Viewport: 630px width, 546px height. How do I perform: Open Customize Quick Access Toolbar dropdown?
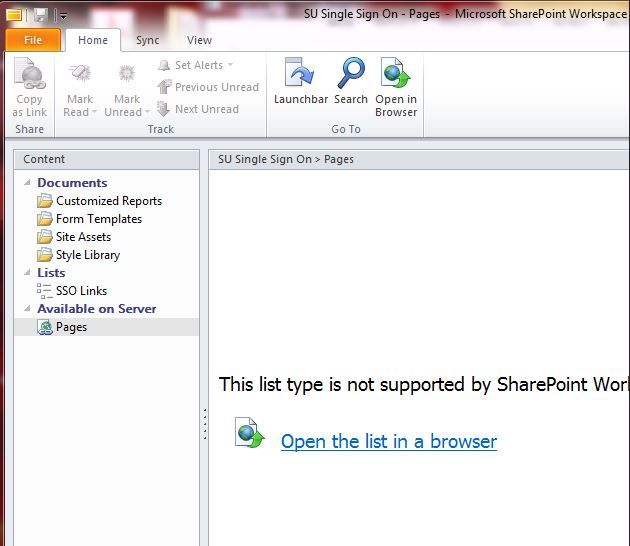pyautogui.click(x=63, y=16)
